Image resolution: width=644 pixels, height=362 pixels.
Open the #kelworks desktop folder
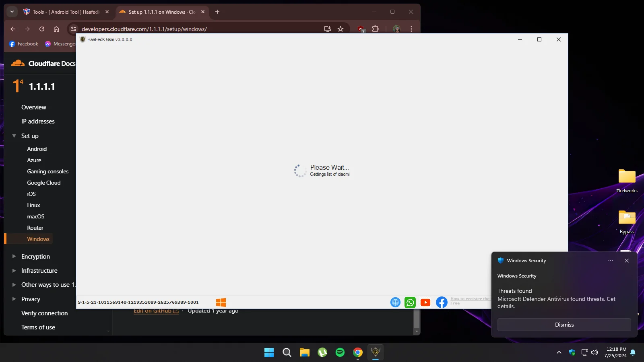(x=627, y=181)
